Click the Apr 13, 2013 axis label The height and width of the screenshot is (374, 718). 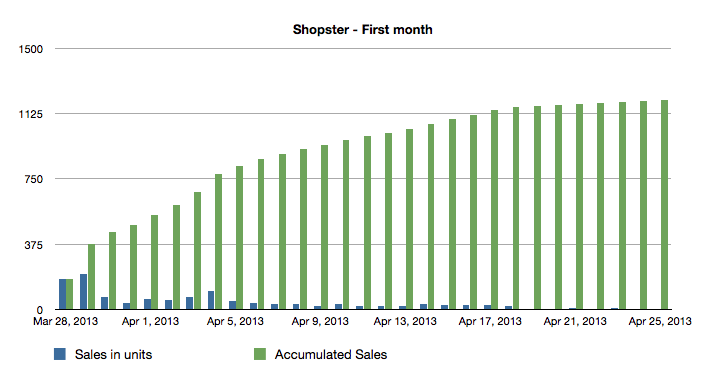405,321
